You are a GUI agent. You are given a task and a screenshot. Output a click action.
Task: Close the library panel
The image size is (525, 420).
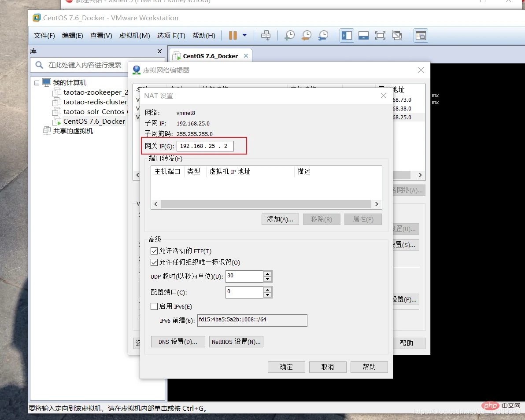tap(159, 51)
